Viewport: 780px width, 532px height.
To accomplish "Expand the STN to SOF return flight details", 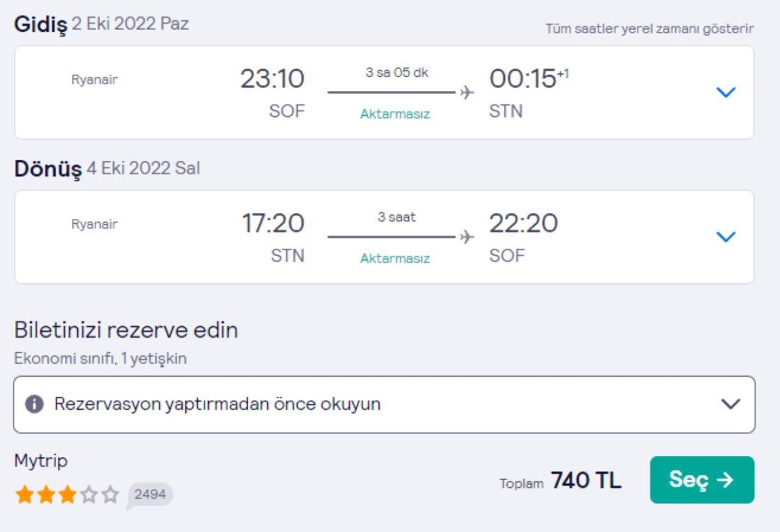I will pyautogui.click(x=725, y=237).
